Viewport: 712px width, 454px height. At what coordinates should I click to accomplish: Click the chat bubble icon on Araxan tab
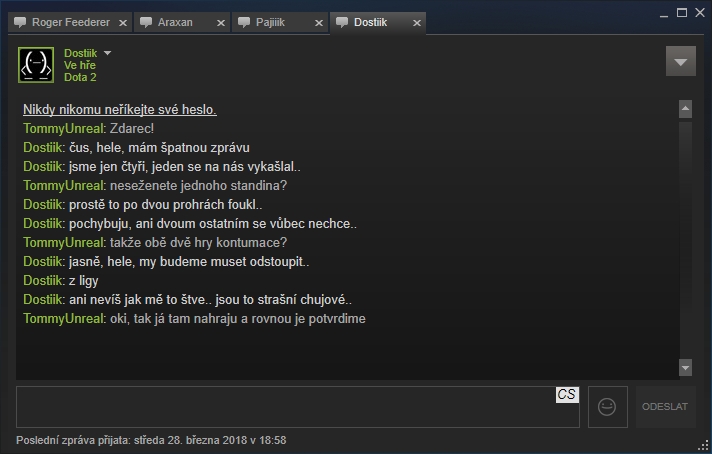[x=146, y=22]
